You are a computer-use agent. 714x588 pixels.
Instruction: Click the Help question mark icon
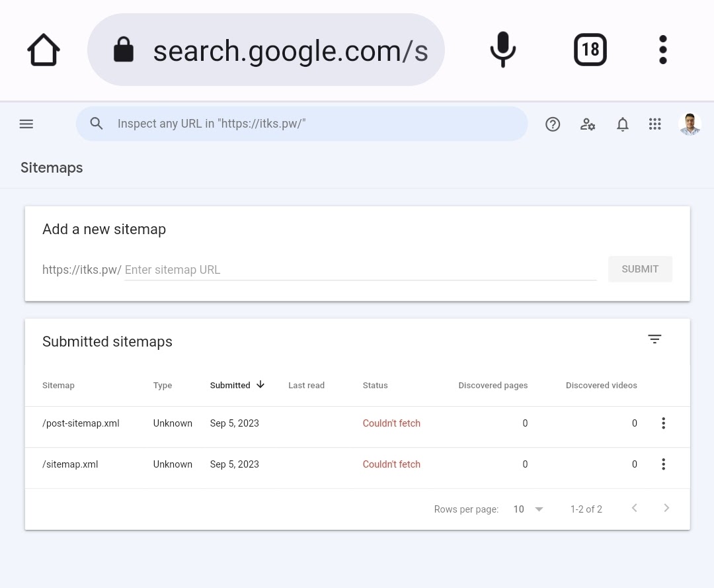[x=553, y=124]
